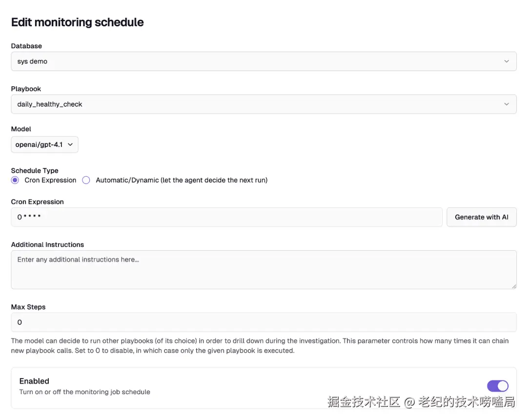This screenshot has width=527, height=420.
Task: Choose the Automatic/Dynamic schedule radio button
Action: pyautogui.click(x=86, y=180)
